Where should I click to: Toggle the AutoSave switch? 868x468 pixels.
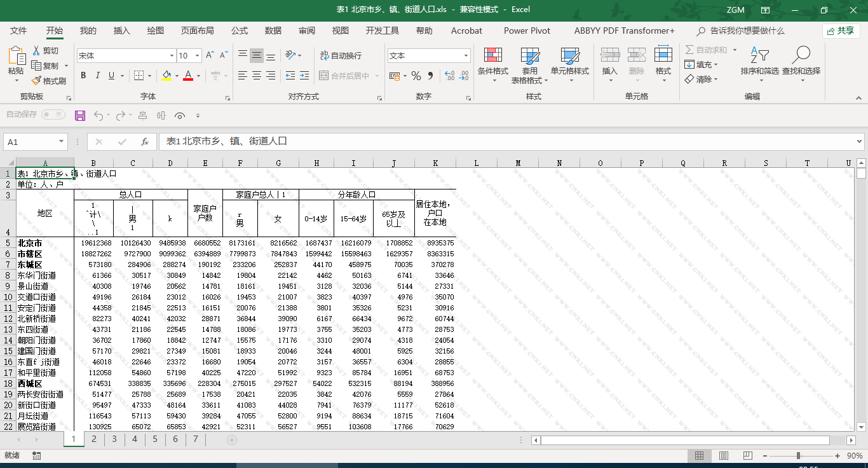coord(53,114)
